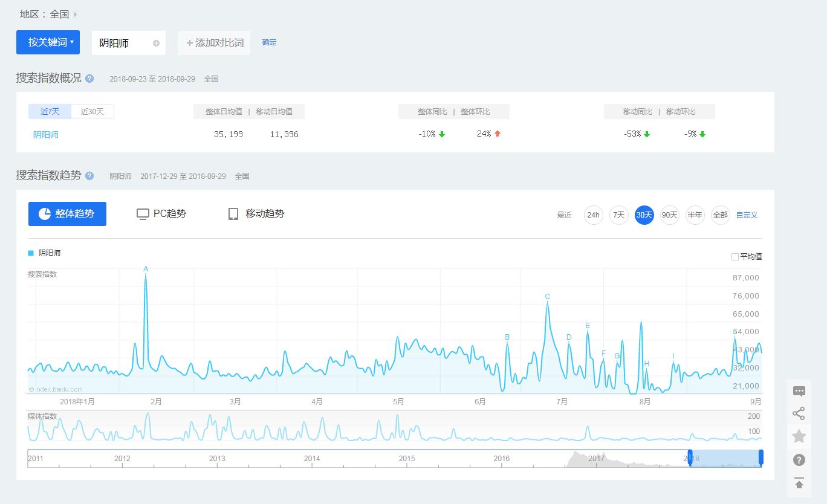Click the 2017-12-29 至 2018-09-29 date range text
Viewport: 827px width, 504px height.
coord(183,176)
